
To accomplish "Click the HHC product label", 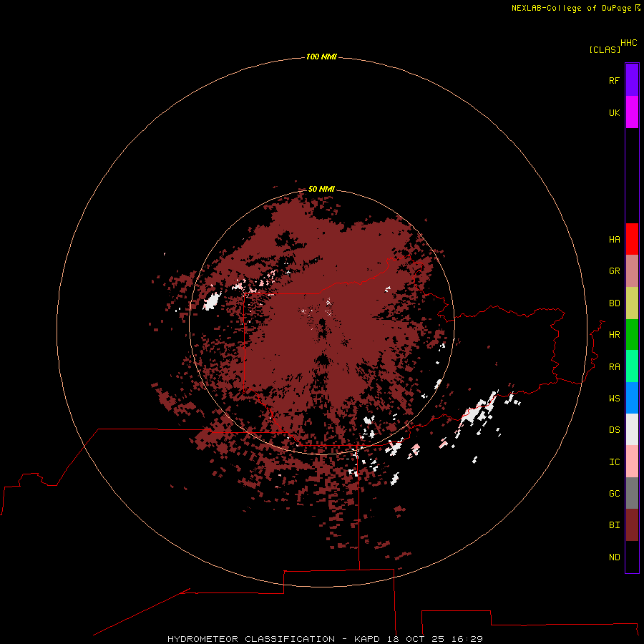I will 628,43.
